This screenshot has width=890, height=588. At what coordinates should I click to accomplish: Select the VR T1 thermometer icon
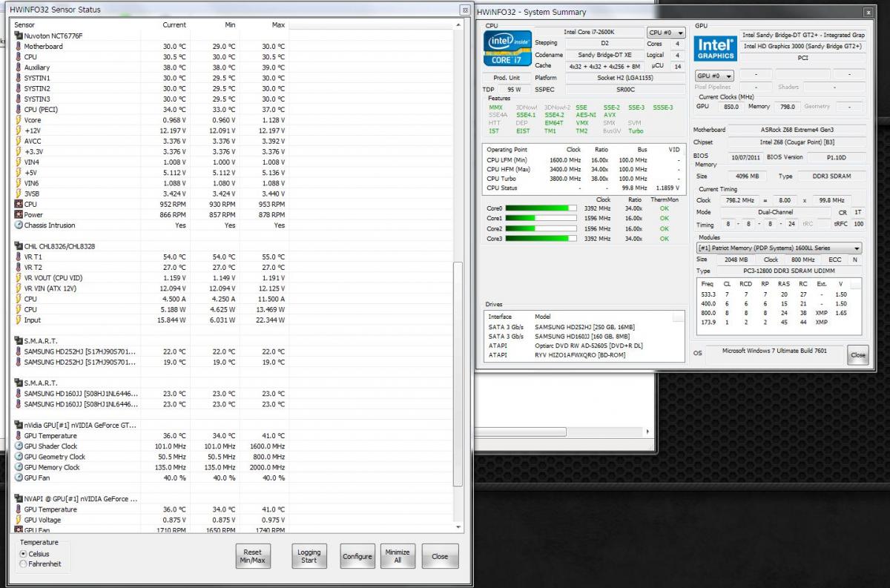(x=19, y=257)
